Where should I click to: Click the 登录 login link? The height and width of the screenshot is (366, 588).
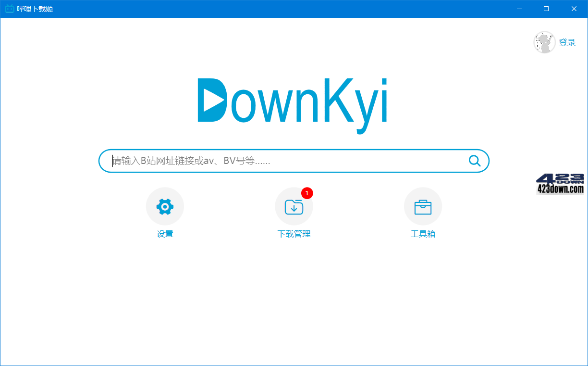click(568, 42)
